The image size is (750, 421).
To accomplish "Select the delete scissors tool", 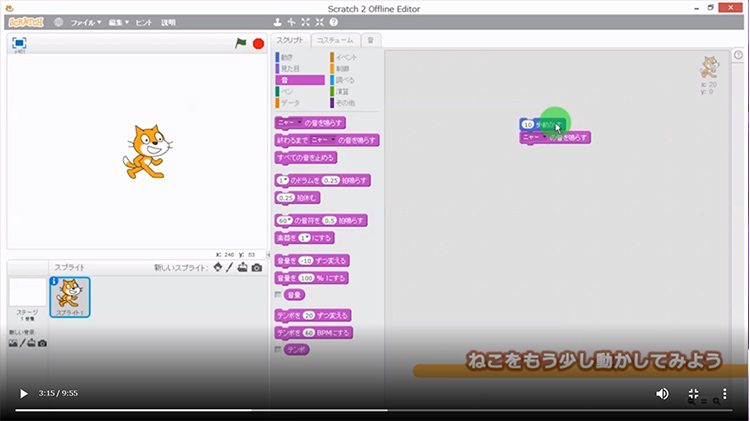I will [x=291, y=22].
